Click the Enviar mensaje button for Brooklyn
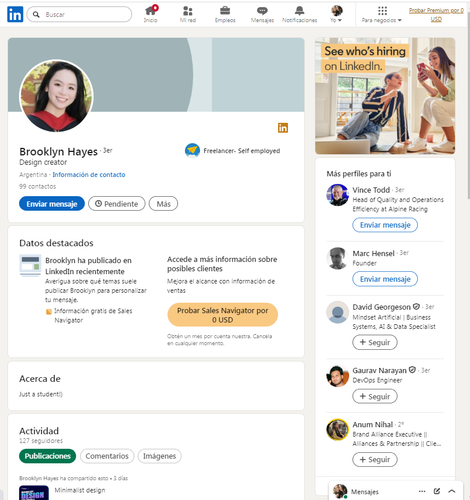The width and height of the screenshot is (470, 500). tap(52, 204)
